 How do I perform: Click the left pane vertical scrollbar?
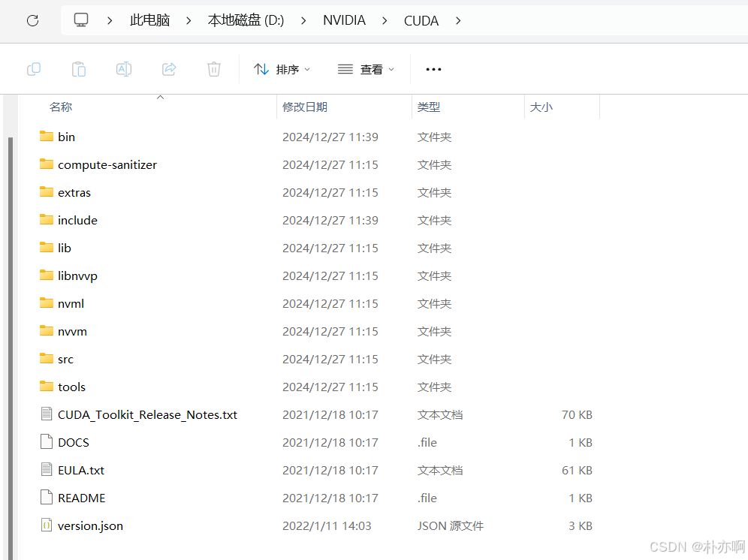point(11,348)
